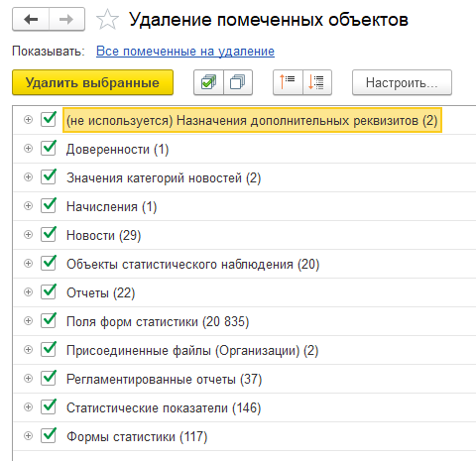This screenshot has width=476, height=461.
Task: Expand Поля форм статистики (20 835) node
Action: pos(29,321)
